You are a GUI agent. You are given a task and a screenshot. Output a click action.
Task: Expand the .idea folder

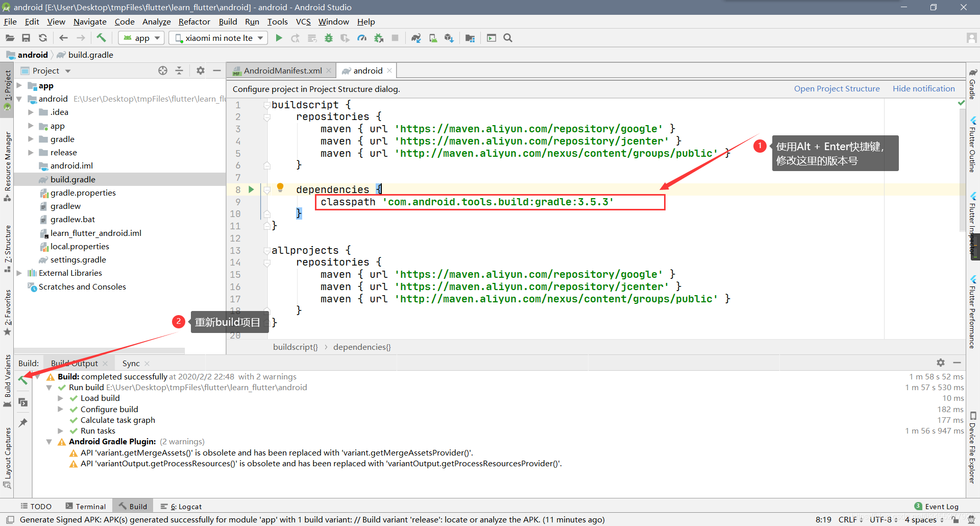tap(31, 112)
